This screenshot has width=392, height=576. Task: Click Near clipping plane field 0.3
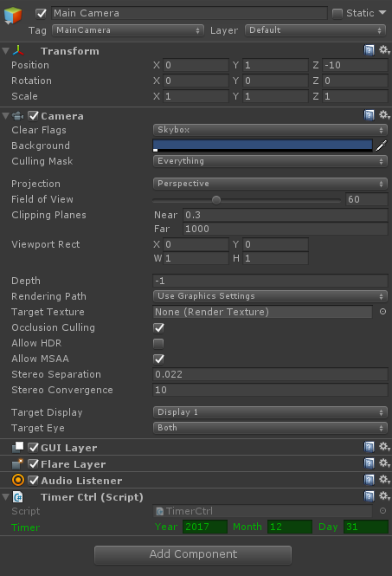[286, 215]
